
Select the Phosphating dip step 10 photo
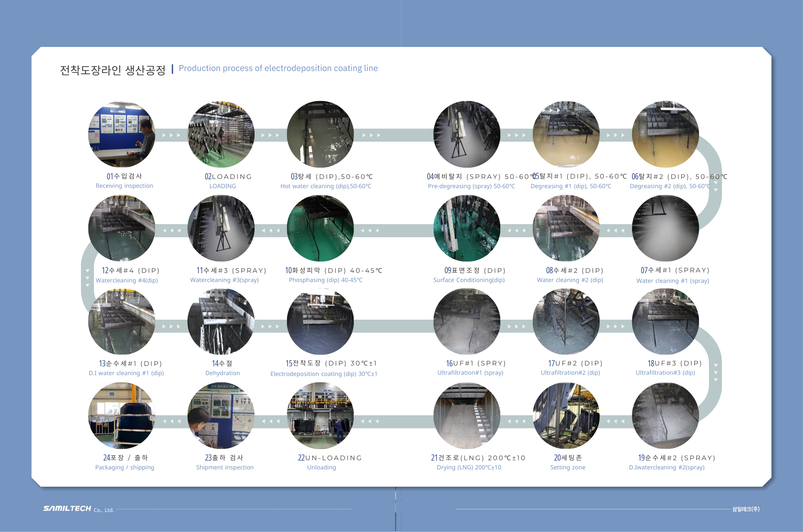[x=320, y=228]
